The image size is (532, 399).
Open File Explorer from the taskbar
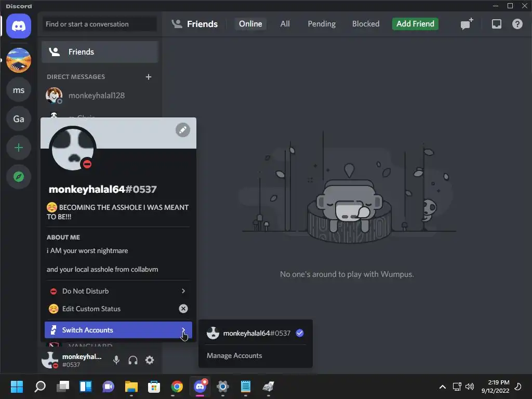(x=131, y=387)
